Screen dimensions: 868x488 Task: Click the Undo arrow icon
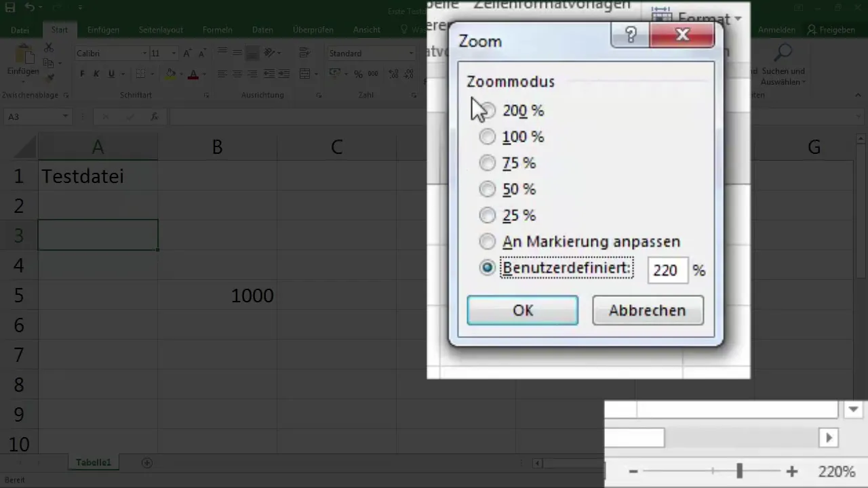pos(31,7)
